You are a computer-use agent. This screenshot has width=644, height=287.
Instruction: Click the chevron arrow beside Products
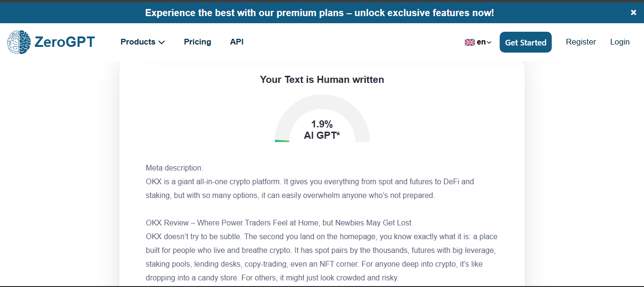click(x=162, y=43)
